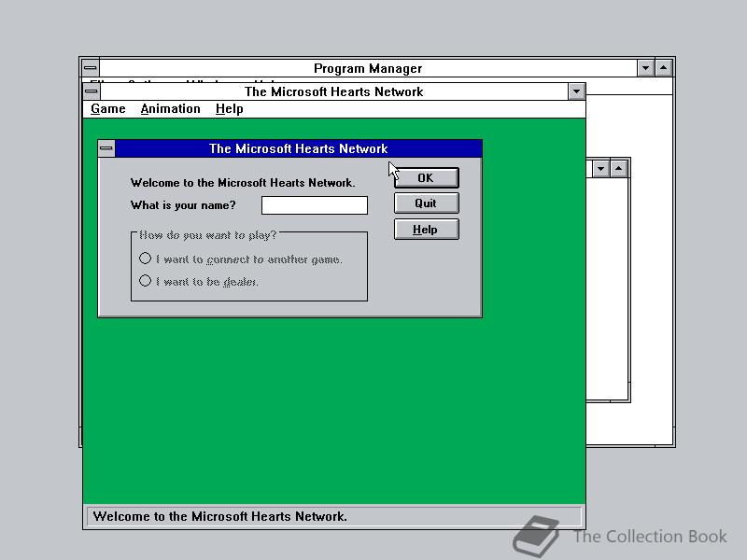747x560 pixels.
Task: Open Hearts Network window control menu box
Action: 92,91
